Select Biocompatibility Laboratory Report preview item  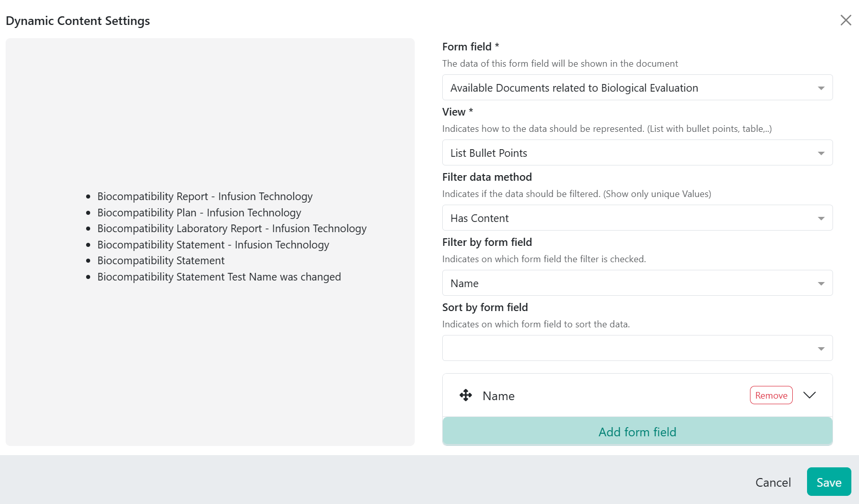click(x=232, y=229)
